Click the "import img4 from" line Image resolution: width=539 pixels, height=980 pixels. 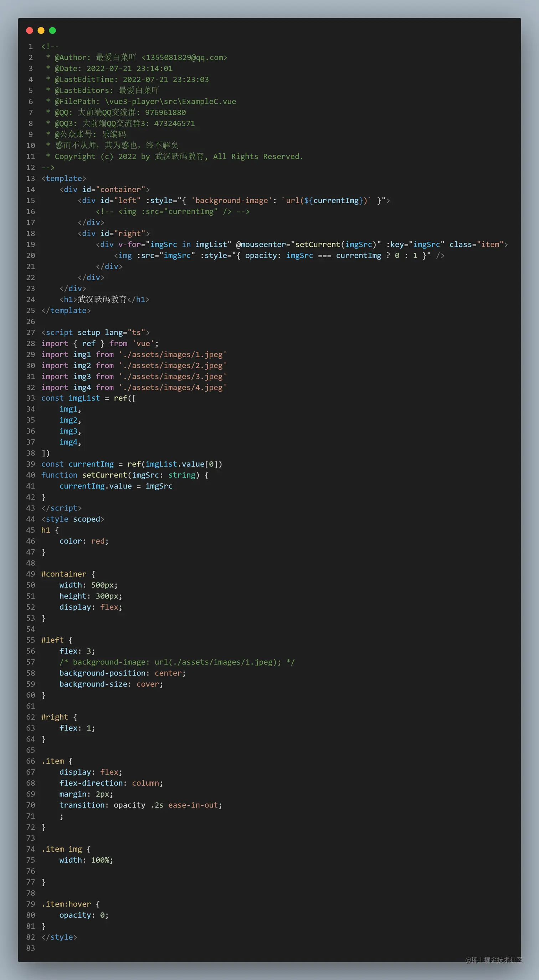pos(134,388)
